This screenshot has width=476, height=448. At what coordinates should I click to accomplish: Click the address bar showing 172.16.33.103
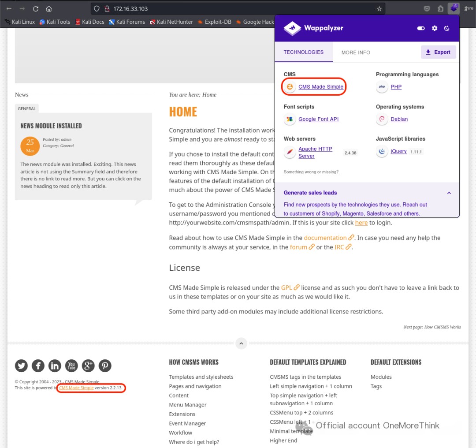(238, 9)
